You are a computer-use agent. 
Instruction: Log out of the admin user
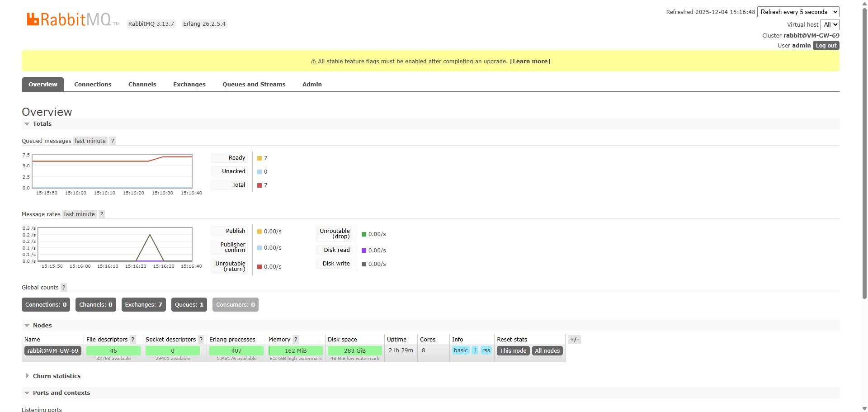pyautogui.click(x=826, y=46)
